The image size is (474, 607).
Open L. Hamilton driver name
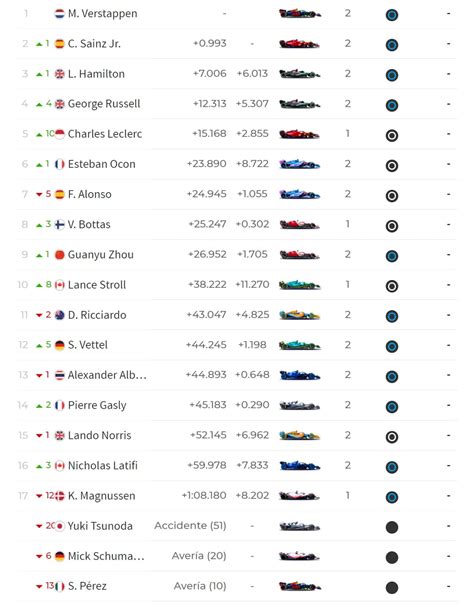click(96, 74)
